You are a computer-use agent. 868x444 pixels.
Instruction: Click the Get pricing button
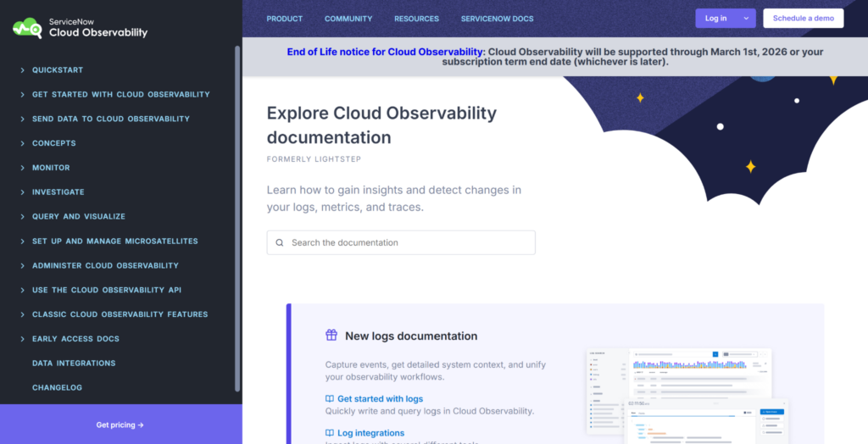(x=120, y=425)
